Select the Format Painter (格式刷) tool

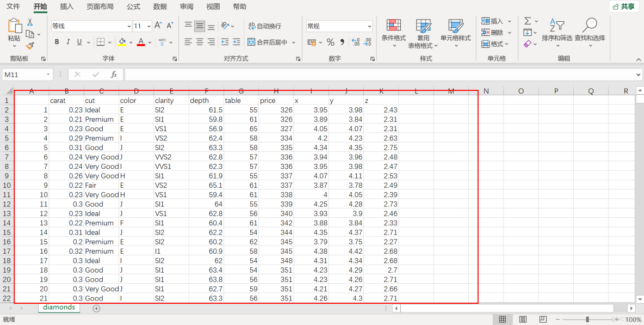click(31, 46)
